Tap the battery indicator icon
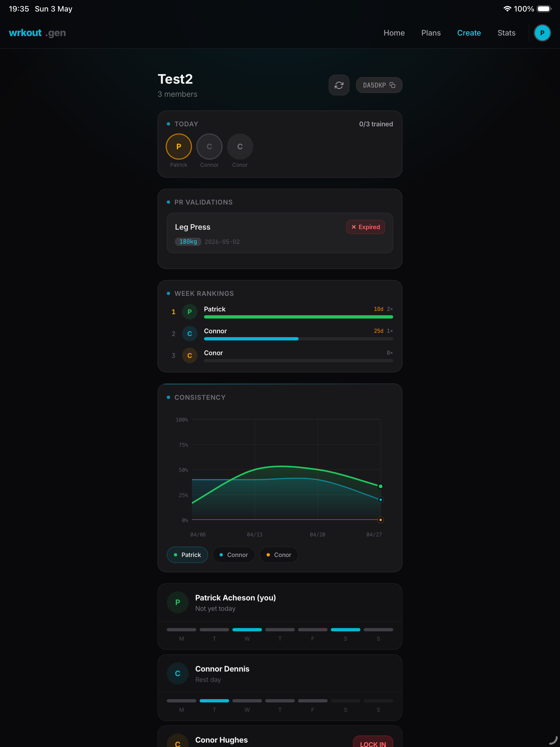560x747 pixels. tap(544, 9)
